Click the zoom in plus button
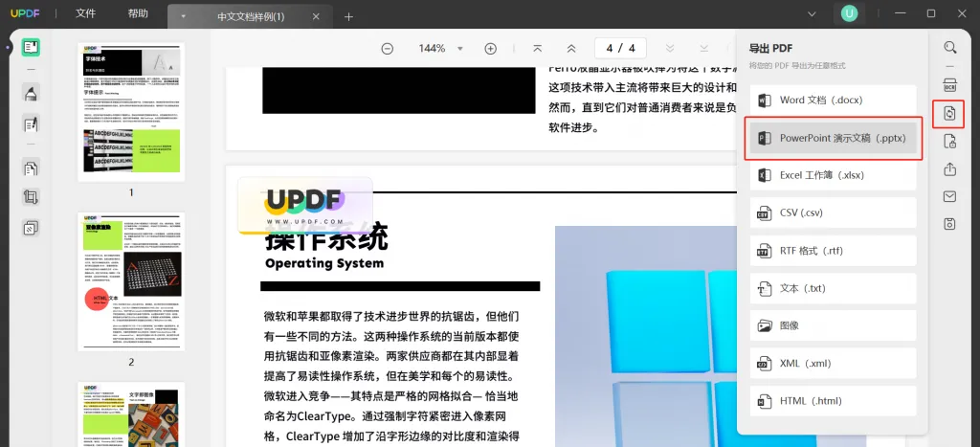Viewport: 980px width, 447px height. tap(491, 48)
